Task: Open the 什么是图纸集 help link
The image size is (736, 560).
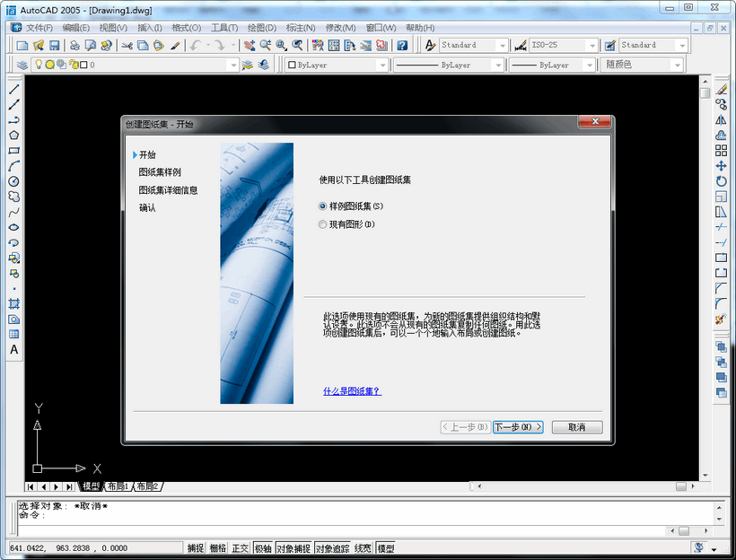Action: click(x=352, y=392)
